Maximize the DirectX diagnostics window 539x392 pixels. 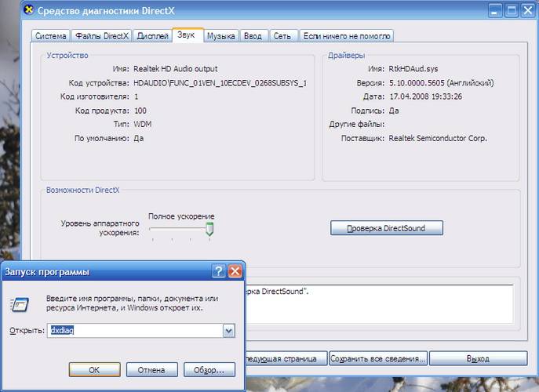point(512,10)
